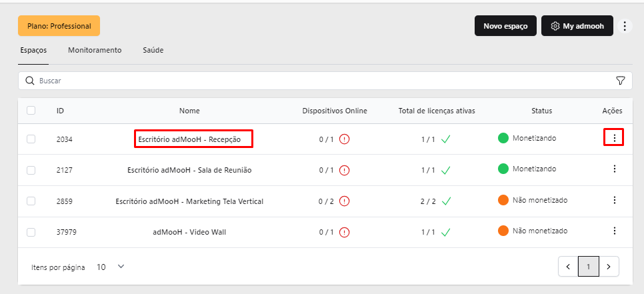Switch to the Monitoramento tab
Viewport: 644px width, 294px height.
(x=95, y=50)
